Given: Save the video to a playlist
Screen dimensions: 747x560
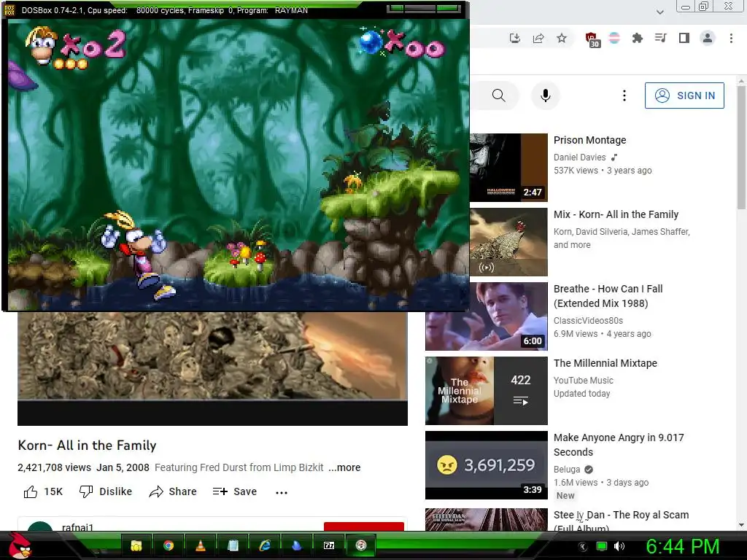Looking at the screenshot, I should (234, 491).
